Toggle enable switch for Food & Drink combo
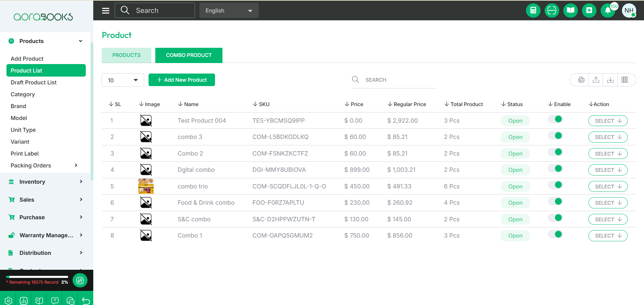 coord(555,201)
